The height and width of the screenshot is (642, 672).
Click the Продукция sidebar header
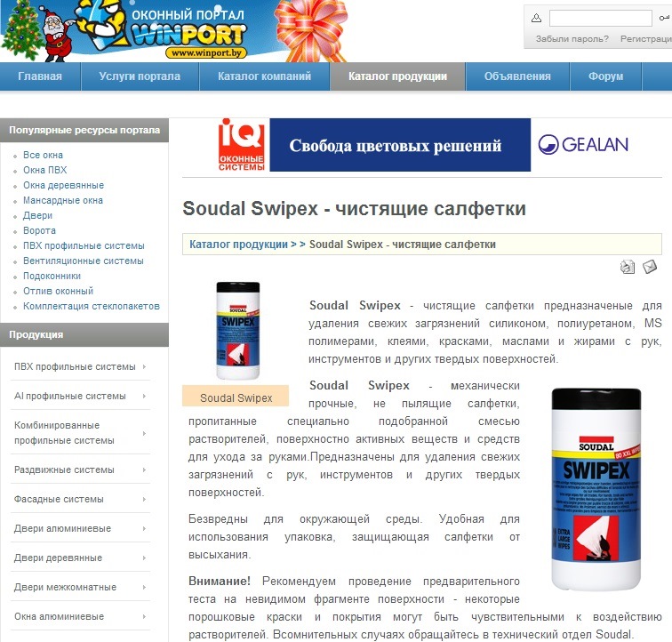84,334
